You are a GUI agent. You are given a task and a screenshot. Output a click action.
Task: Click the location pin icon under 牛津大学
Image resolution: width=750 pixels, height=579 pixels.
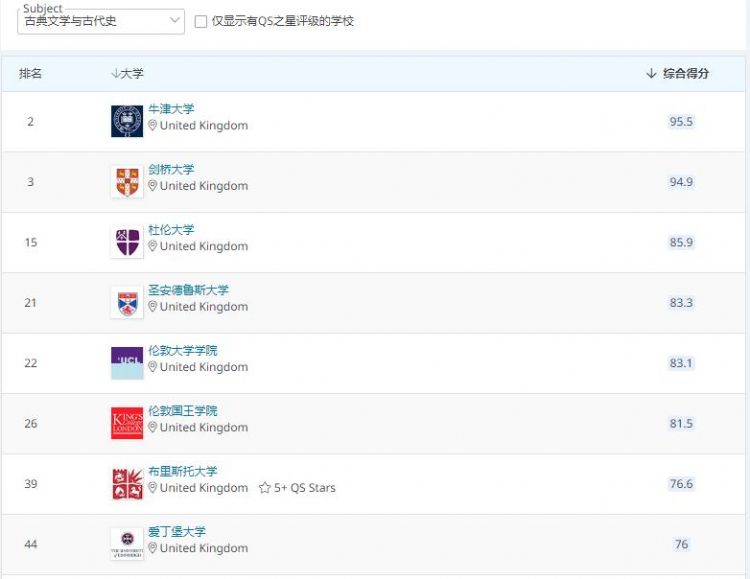click(x=153, y=125)
